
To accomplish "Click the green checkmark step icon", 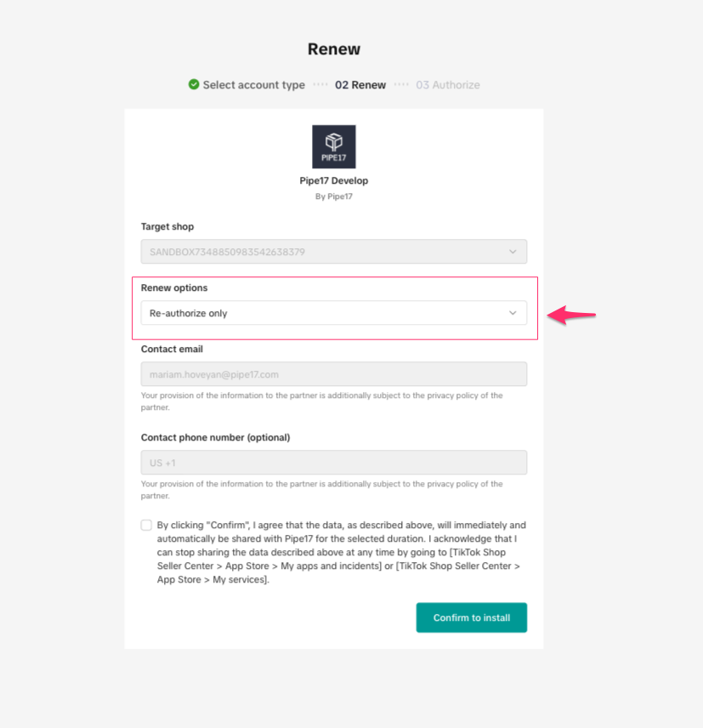I will point(194,84).
